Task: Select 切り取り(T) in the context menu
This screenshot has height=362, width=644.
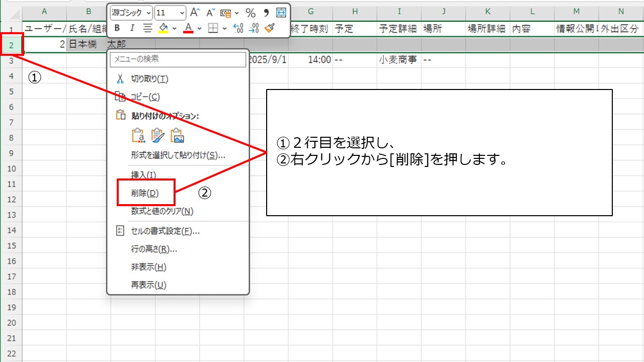Action: click(149, 79)
